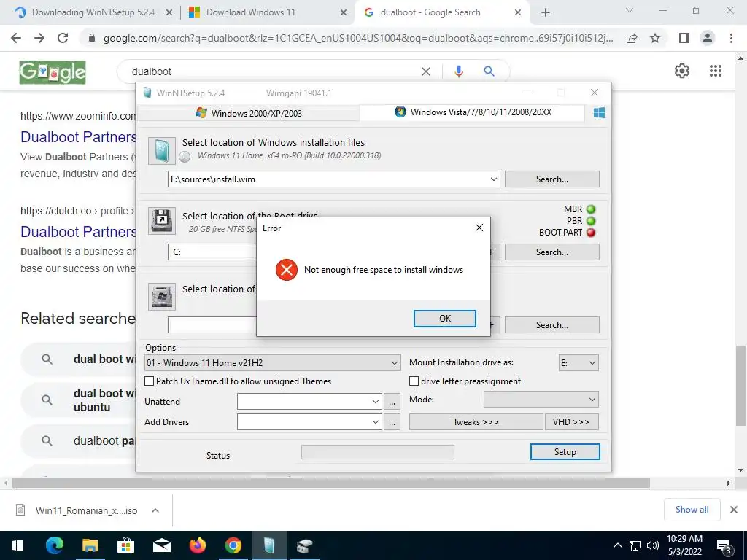Open the Tweaks >>> panel

pos(476,422)
